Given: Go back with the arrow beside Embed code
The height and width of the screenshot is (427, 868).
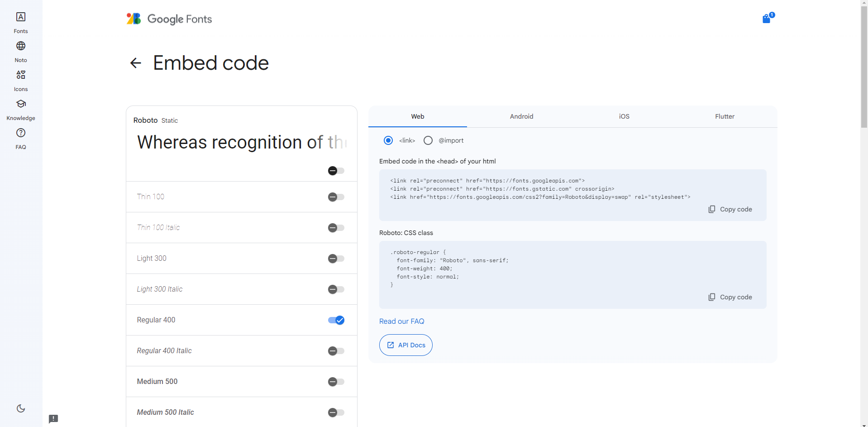Looking at the screenshot, I should click(136, 63).
